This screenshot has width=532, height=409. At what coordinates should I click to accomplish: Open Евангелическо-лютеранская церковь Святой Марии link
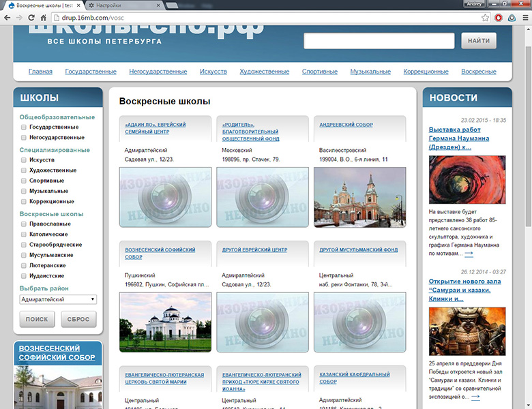pos(164,378)
